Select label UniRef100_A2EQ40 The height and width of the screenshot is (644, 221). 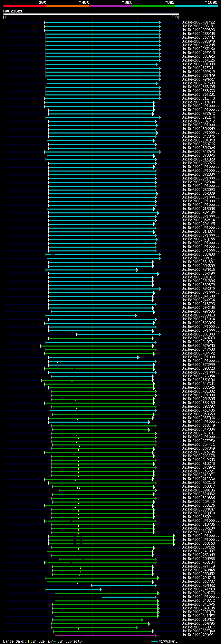pyautogui.click(x=198, y=631)
